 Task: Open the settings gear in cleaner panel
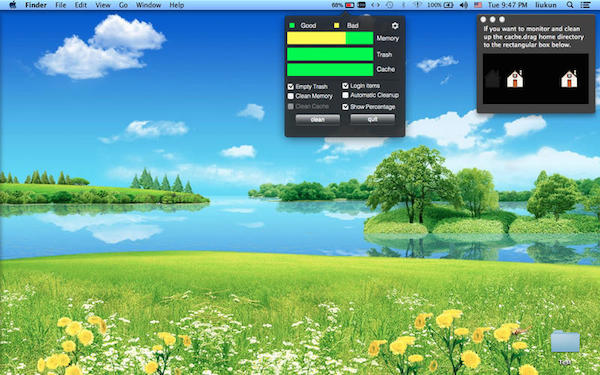coord(395,26)
